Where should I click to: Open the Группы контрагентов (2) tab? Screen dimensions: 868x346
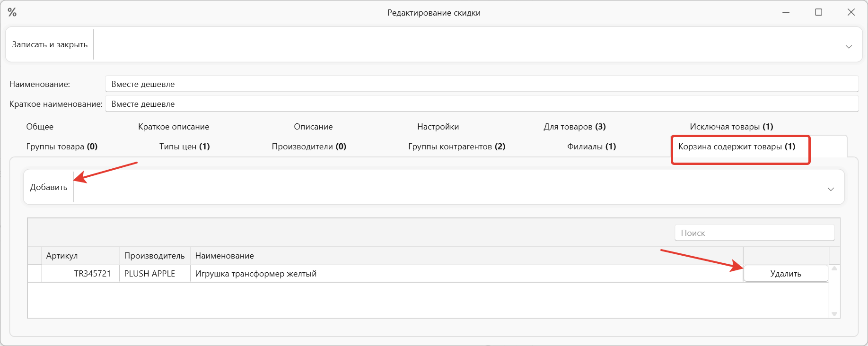click(x=456, y=147)
